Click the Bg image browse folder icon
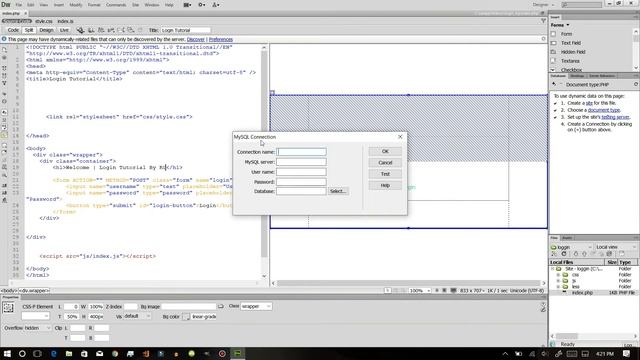This screenshot has width=640, height=360. tap(221, 307)
